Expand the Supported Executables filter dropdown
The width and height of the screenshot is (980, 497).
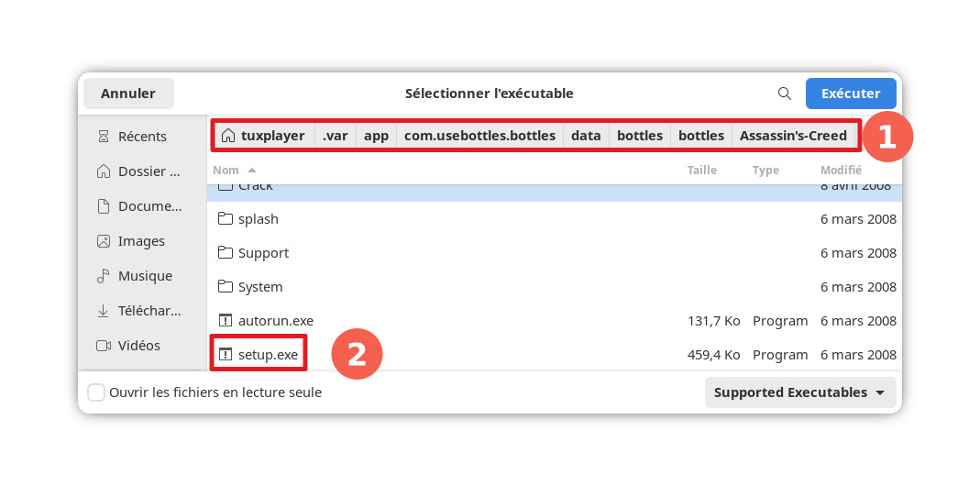pyautogui.click(x=799, y=392)
